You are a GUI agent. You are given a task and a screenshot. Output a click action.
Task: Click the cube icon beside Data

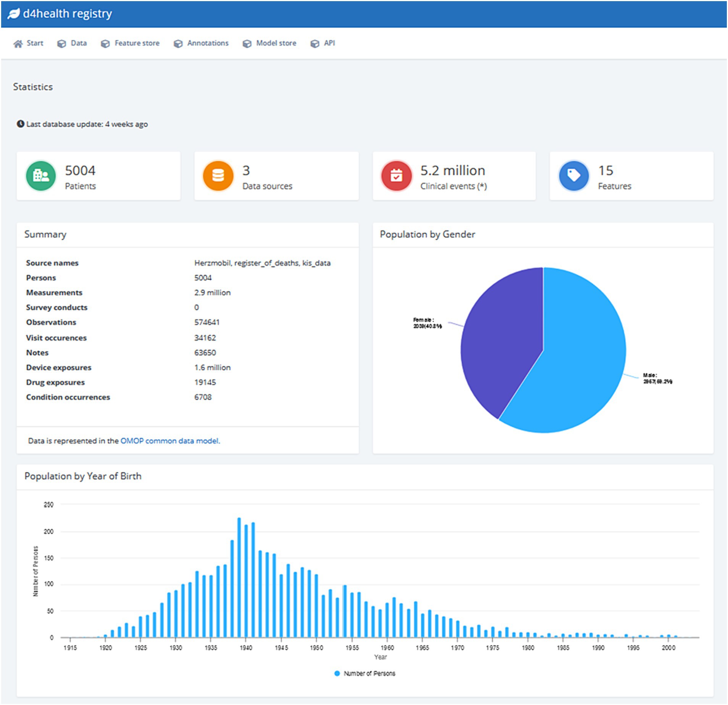tap(61, 44)
